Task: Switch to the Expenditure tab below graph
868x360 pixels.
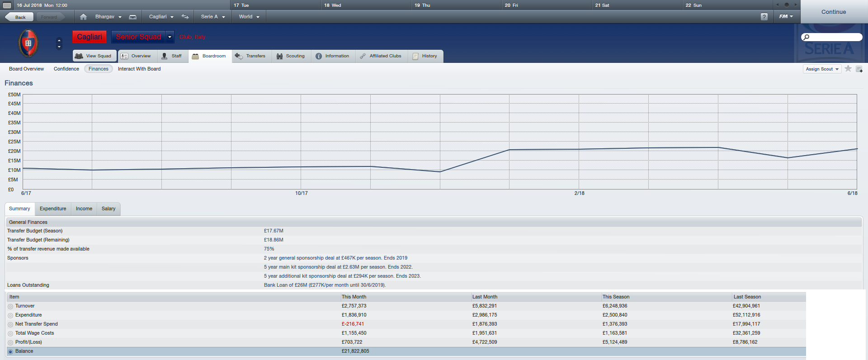Action: click(53, 208)
